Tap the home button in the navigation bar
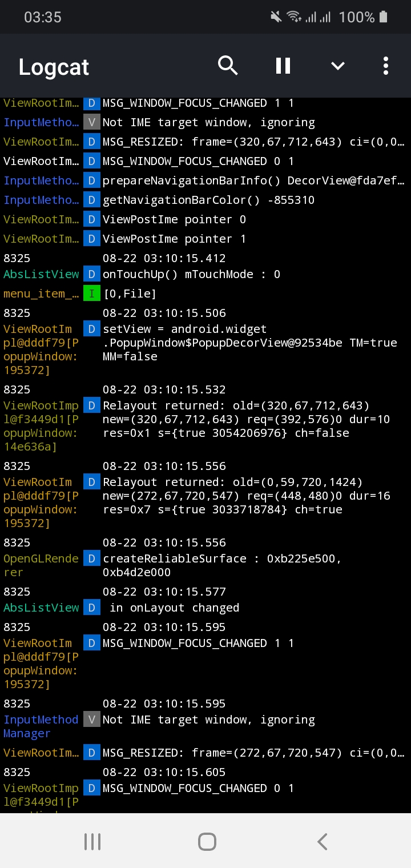411x868 pixels. pos(207,841)
